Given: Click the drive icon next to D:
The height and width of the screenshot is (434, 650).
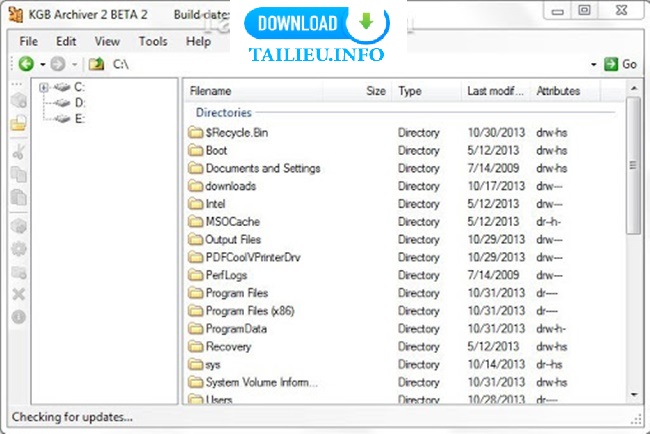Looking at the screenshot, I should click(x=62, y=103).
